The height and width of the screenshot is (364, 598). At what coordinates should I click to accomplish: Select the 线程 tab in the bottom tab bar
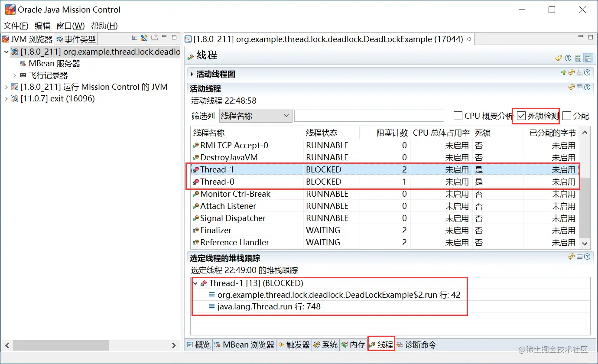(381, 345)
